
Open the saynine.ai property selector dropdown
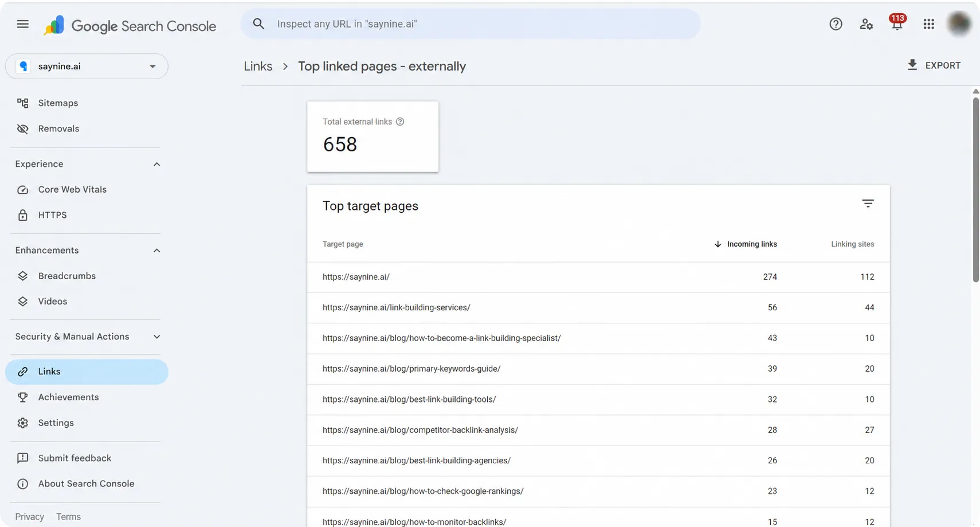point(87,67)
